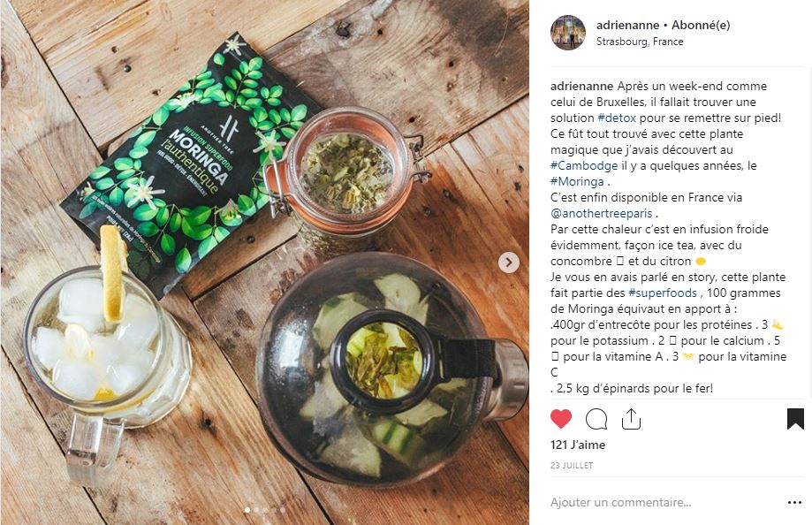Image resolution: width=812 pixels, height=525 pixels.
Task: Click adrienanne username in the header
Action: [627, 25]
